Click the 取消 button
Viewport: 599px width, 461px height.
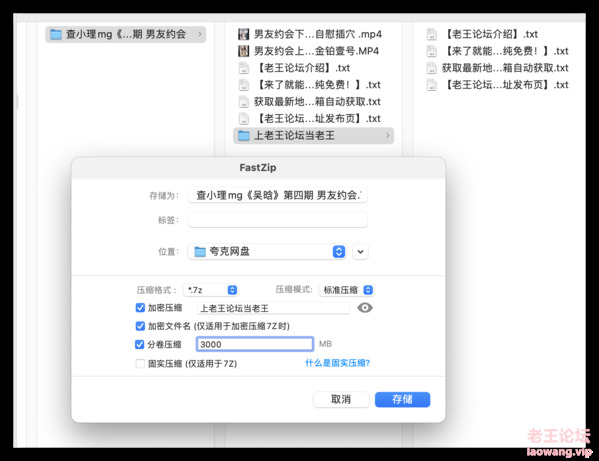coord(341,400)
